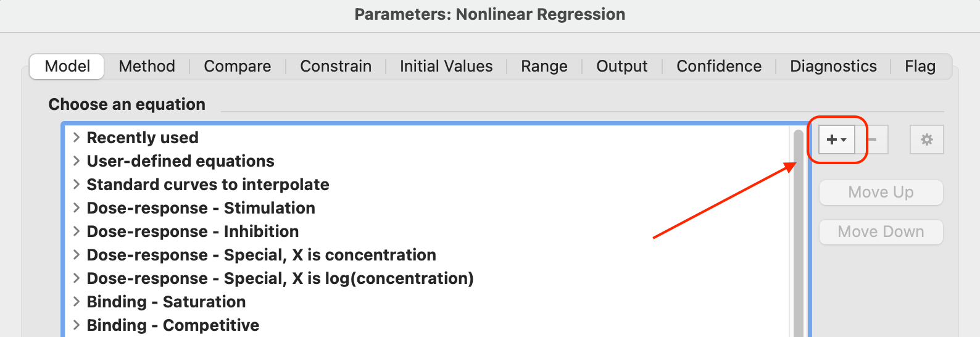980x337 pixels.
Task: Expand the Recently used group
Action: (x=77, y=138)
